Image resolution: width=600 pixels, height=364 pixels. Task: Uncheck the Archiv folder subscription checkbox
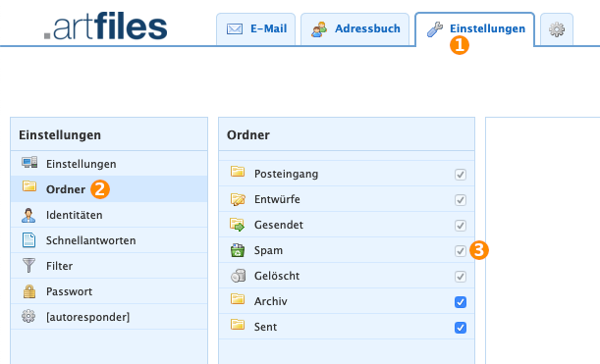(x=461, y=301)
